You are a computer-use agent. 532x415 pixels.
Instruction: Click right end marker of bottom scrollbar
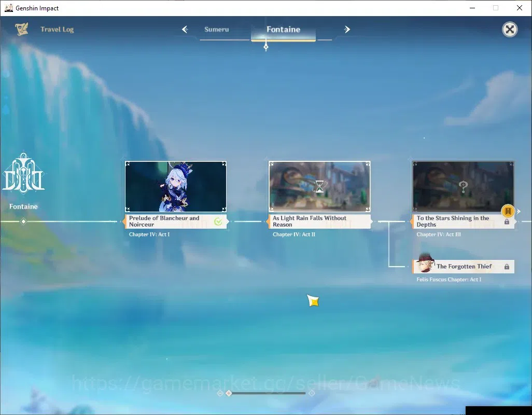312,393
